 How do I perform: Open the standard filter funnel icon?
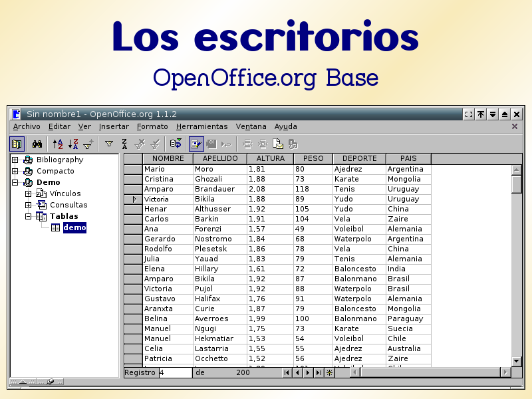109,144
